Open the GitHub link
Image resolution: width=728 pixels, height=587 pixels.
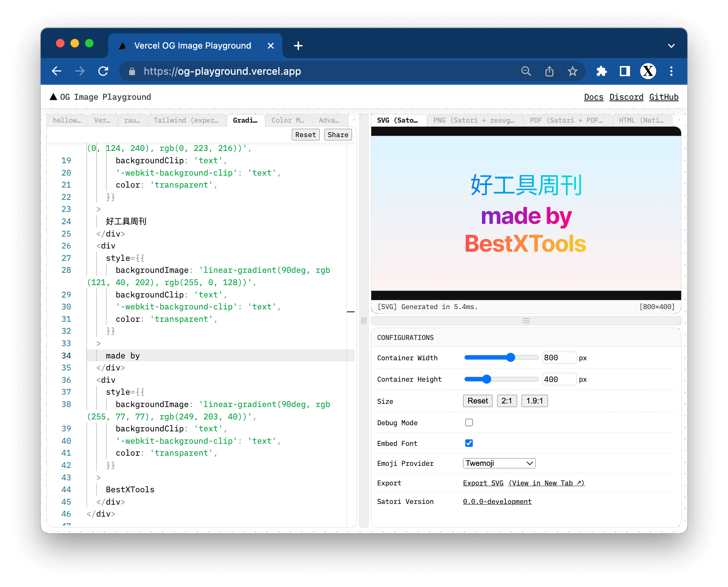(x=664, y=97)
